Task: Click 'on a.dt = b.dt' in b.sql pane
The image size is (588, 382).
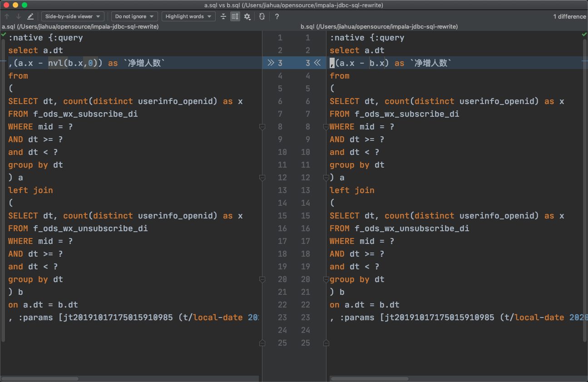Action: click(365, 305)
